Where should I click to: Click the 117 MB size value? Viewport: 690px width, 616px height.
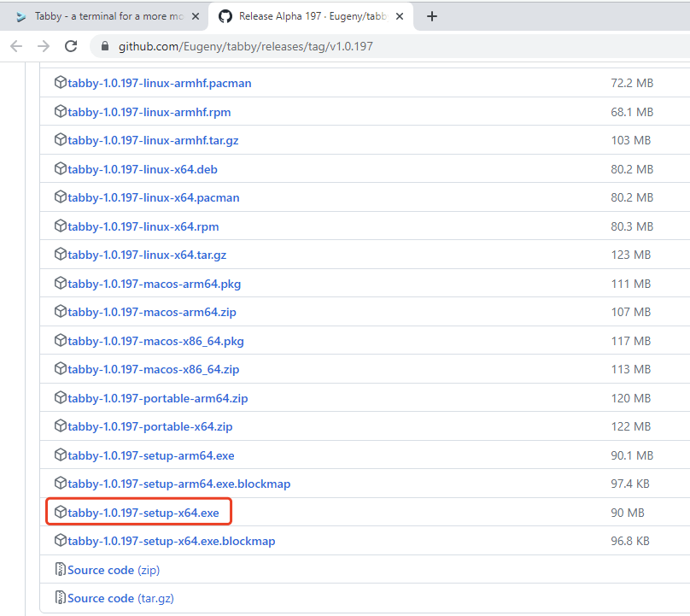(x=630, y=341)
